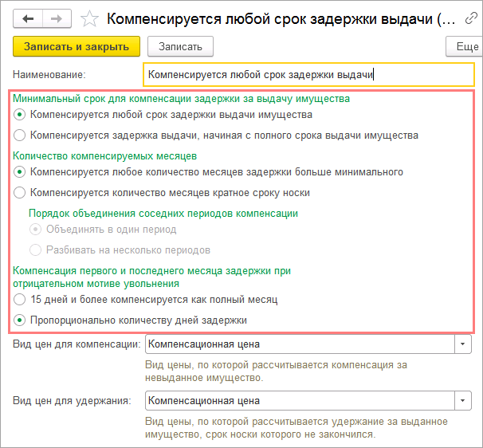Copy link using the chain icon
This screenshot has height=448, width=483.
[471, 18]
